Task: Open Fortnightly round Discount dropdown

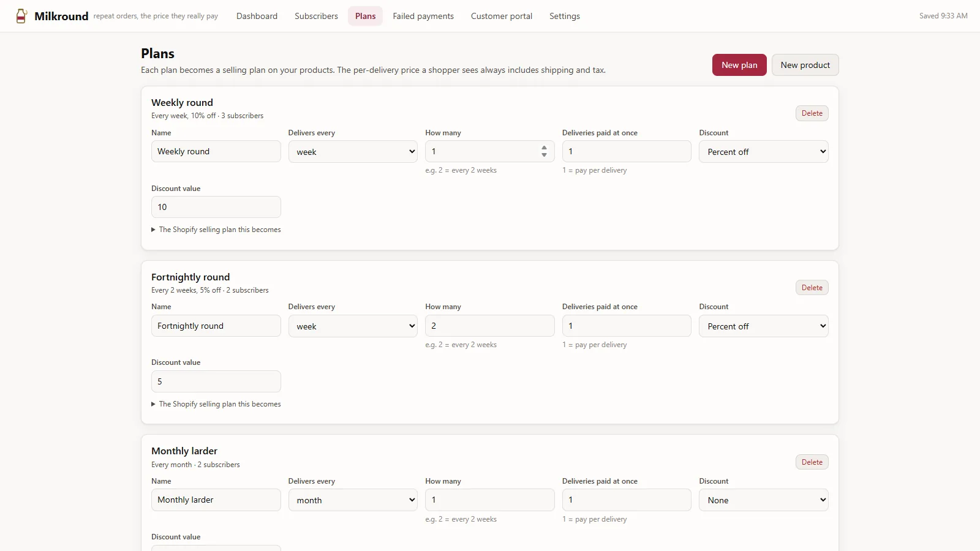Action: pos(764,326)
